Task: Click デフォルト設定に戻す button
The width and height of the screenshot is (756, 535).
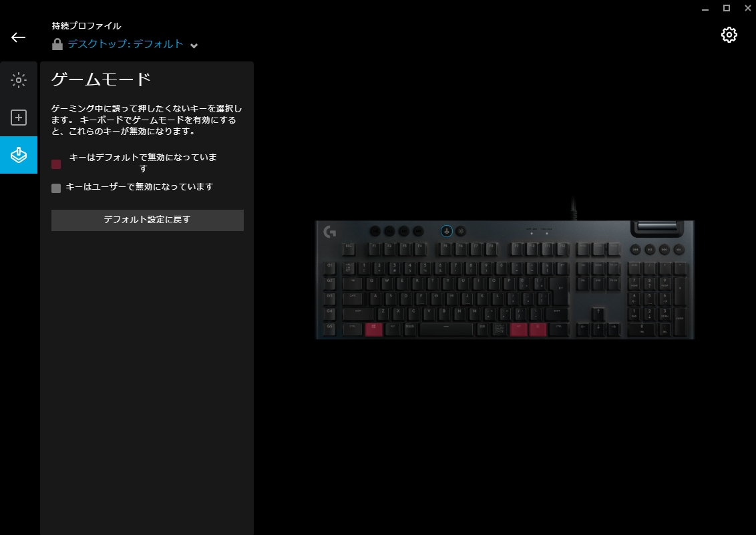Action: 148,220
